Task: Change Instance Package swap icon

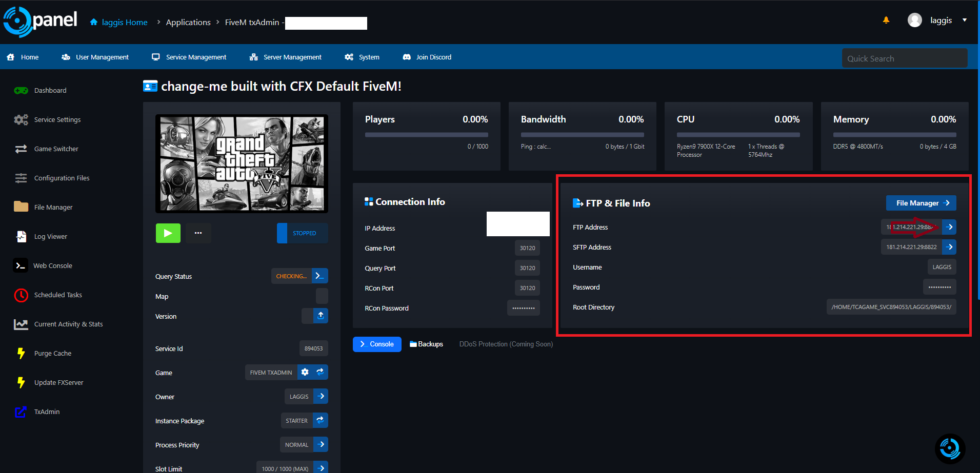Action: pyautogui.click(x=321, y=420)
